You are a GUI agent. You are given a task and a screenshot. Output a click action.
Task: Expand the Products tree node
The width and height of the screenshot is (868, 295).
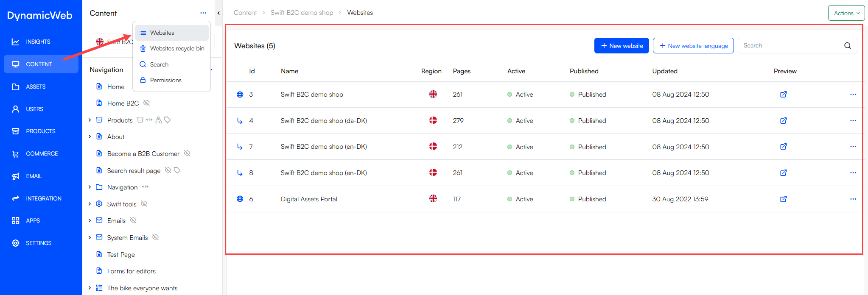click(x=90, y=120)
